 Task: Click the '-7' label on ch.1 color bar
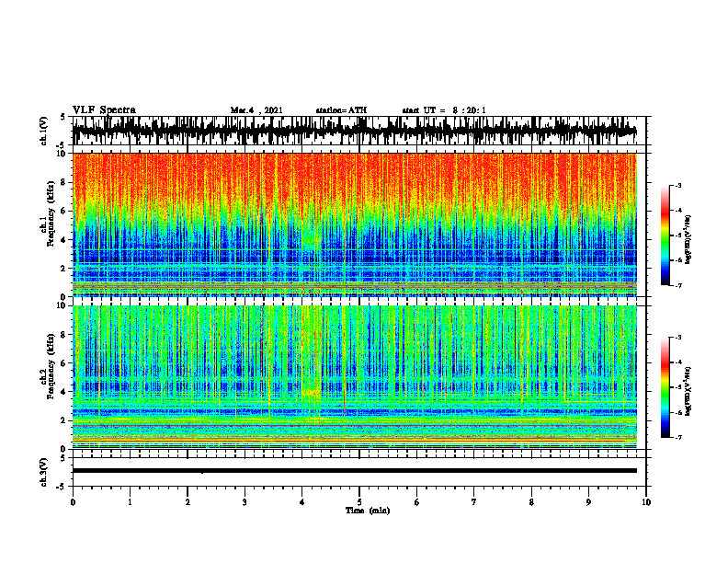677,285
